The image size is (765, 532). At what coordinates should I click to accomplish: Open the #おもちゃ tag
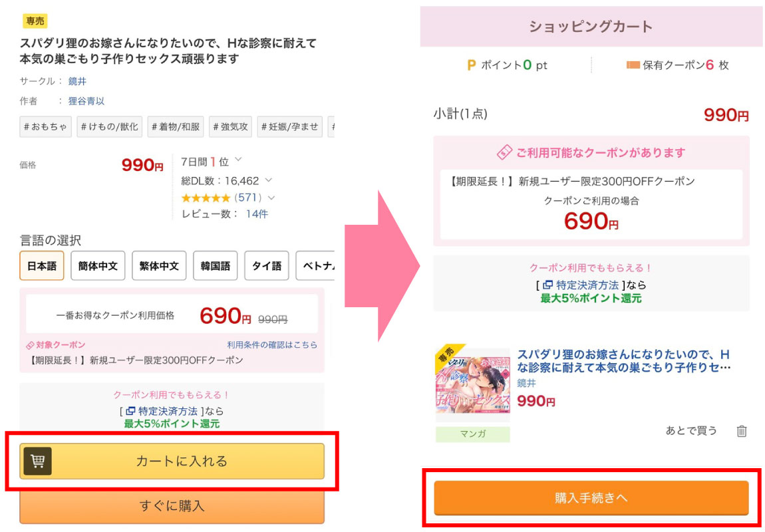click(x=46, y=126)
